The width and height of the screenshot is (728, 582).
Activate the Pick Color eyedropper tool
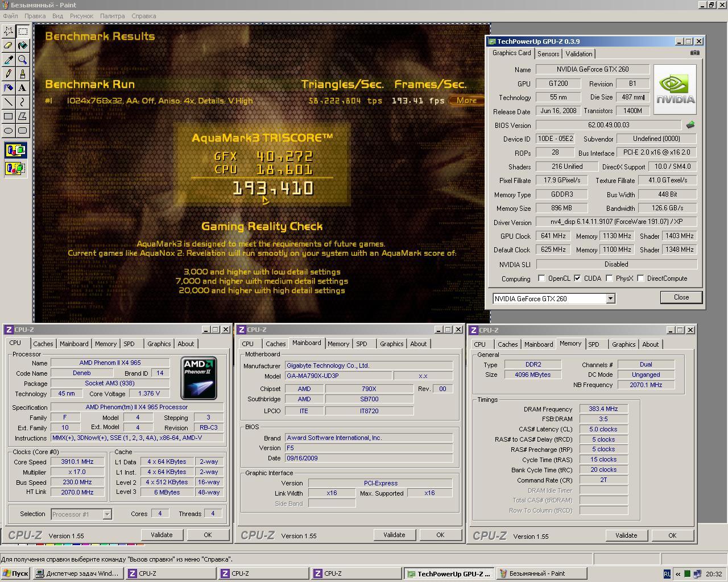(x=9, y=60)
